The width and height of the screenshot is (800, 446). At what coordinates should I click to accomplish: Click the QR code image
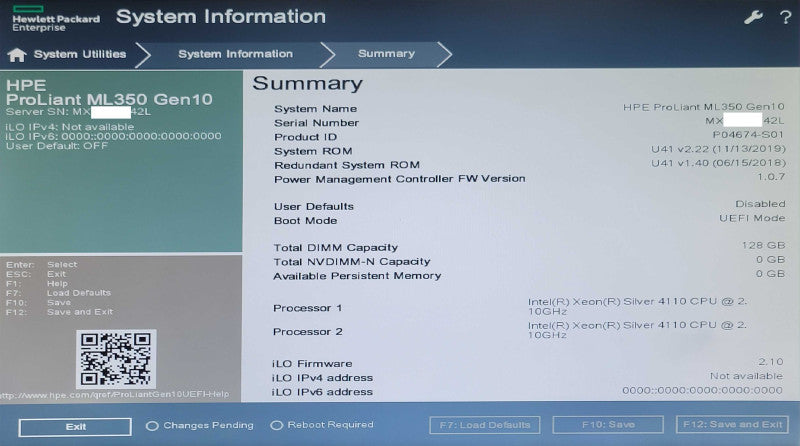coord(116,359)
